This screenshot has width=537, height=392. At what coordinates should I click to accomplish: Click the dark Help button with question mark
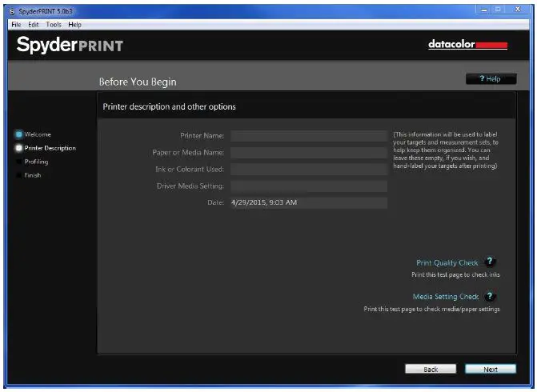491,78
